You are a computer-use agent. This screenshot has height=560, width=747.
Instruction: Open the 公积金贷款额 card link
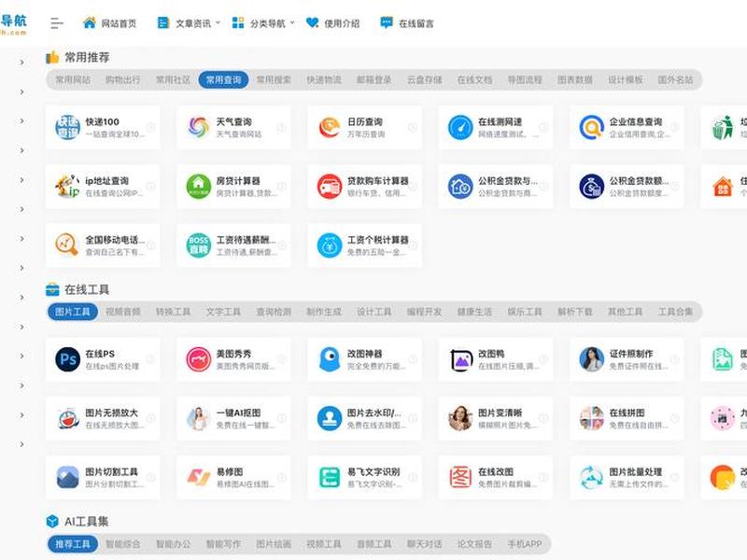(x=627, y=186)
